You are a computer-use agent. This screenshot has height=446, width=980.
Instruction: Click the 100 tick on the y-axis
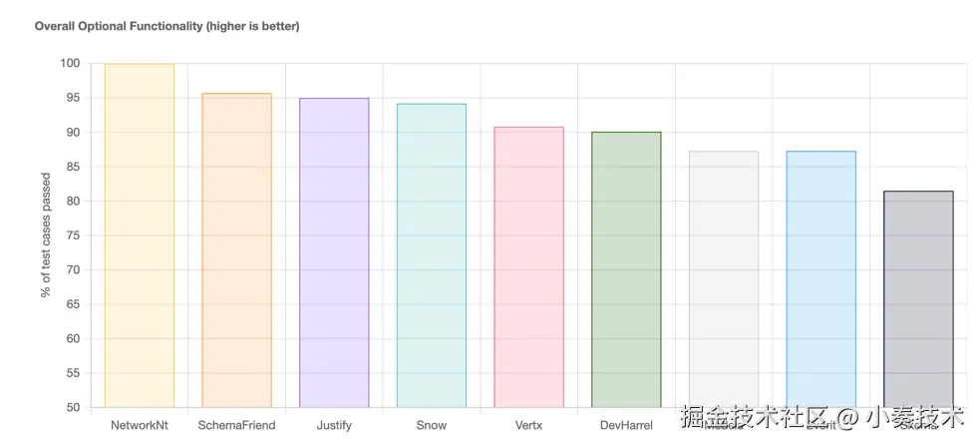coord(69,64)
